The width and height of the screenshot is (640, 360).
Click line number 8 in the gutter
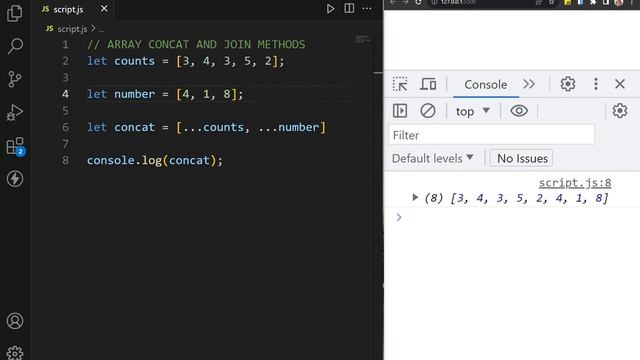click(x=65, y=160)
